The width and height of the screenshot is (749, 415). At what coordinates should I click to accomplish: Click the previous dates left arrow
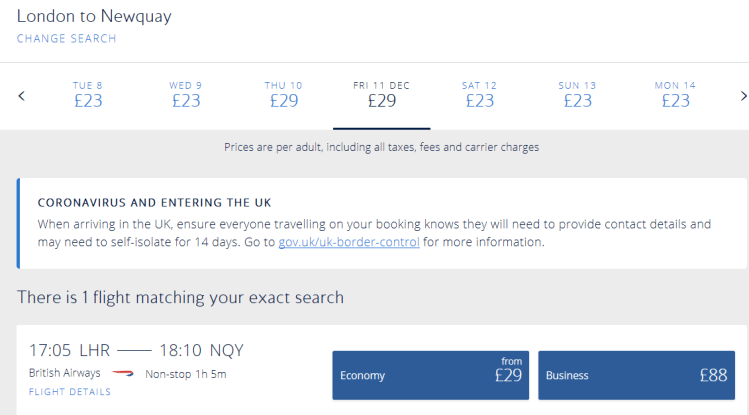pos(21,96)
